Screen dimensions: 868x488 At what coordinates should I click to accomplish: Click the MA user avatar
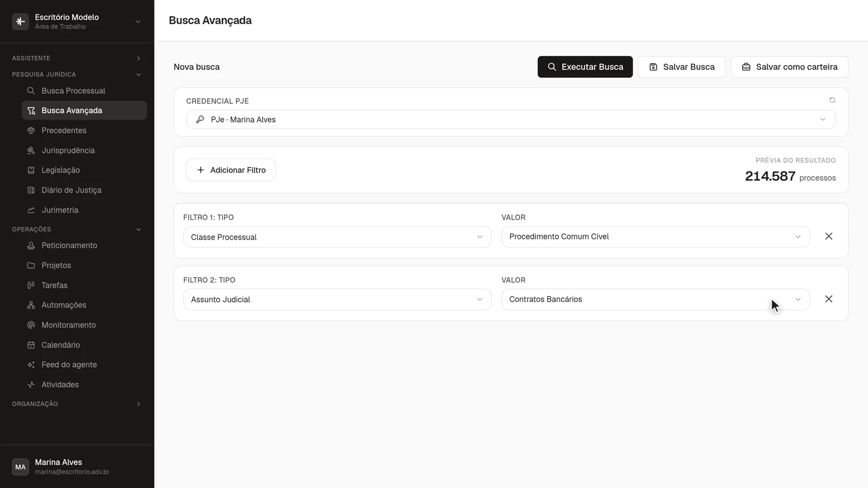point(21,467)
